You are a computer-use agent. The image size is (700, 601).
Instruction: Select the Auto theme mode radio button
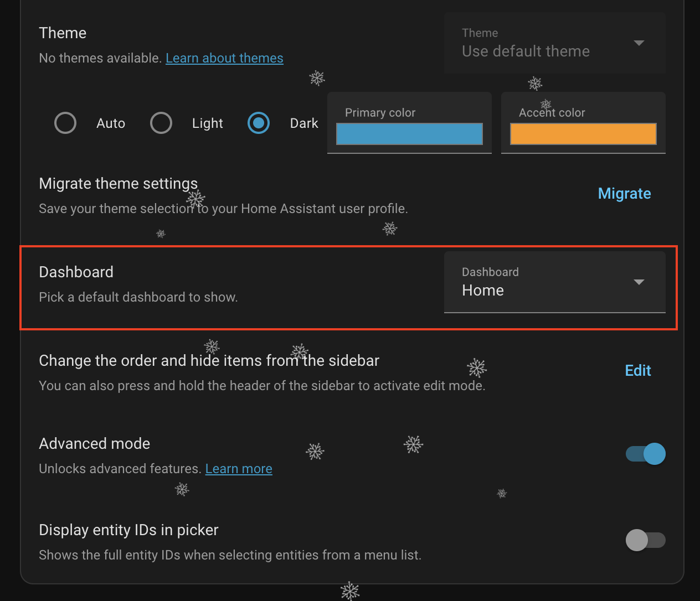pos(65,123)
